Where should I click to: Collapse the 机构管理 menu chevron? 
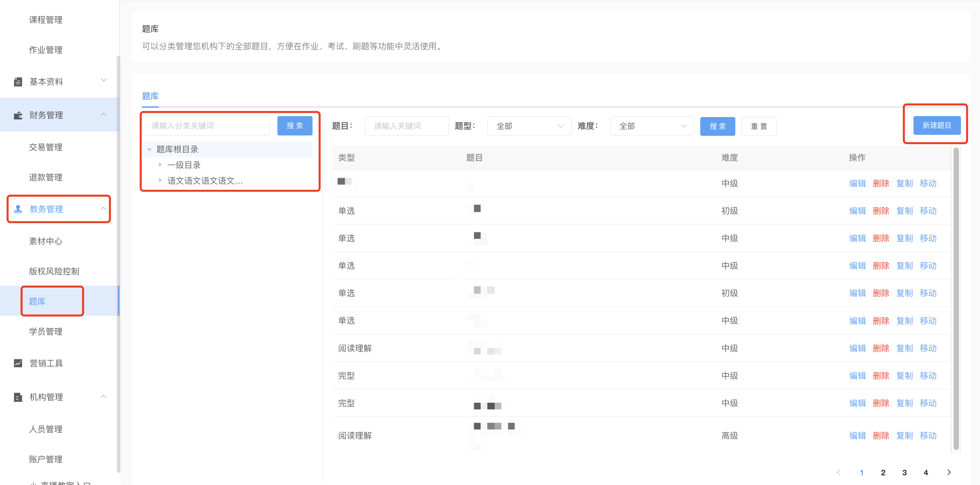click(x=104, y=396)
